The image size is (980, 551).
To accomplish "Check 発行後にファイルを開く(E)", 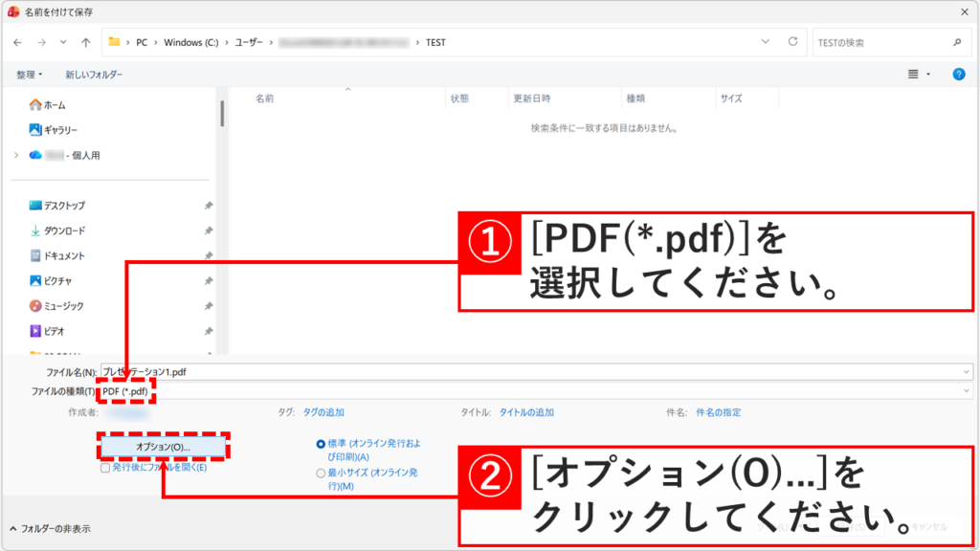I will pos(103,466).
